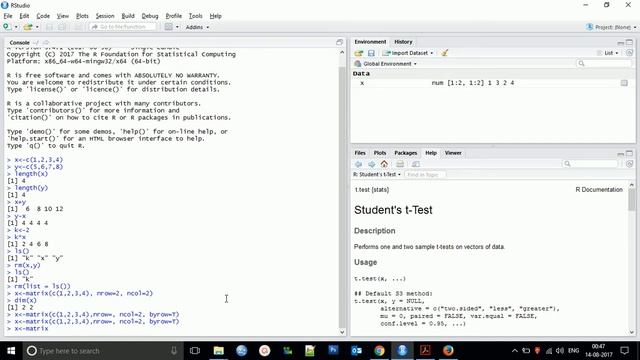Click the Help search field
640x360 pixels.
pyautogui.click(x=590, y=164)
